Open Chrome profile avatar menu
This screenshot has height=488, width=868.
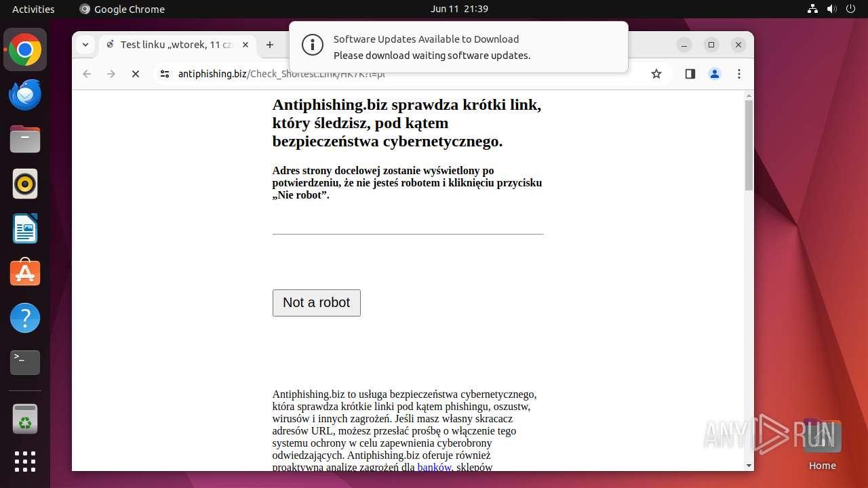[x=715, y=74]
